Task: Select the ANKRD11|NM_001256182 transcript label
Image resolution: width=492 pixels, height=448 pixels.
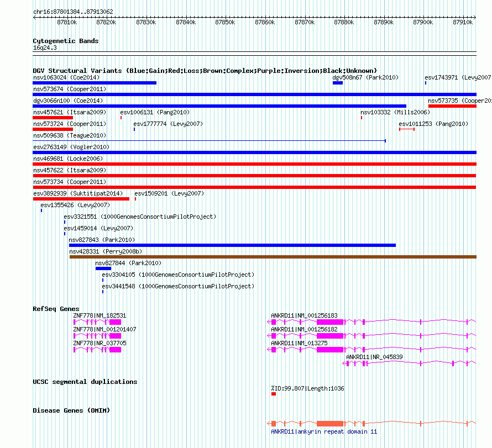Action: pos(305,329)
